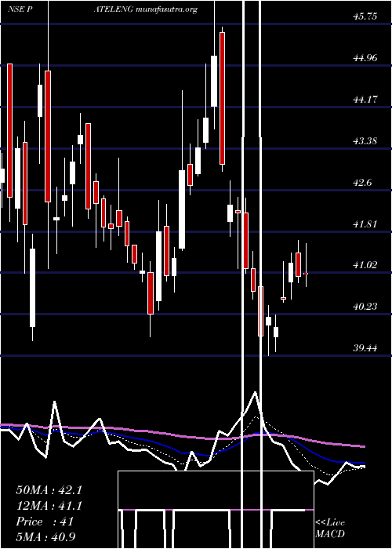Click the 44.96 price axis label
This screenshot has width=392, height=549.
pyautogui.click(x=365, y=58)
